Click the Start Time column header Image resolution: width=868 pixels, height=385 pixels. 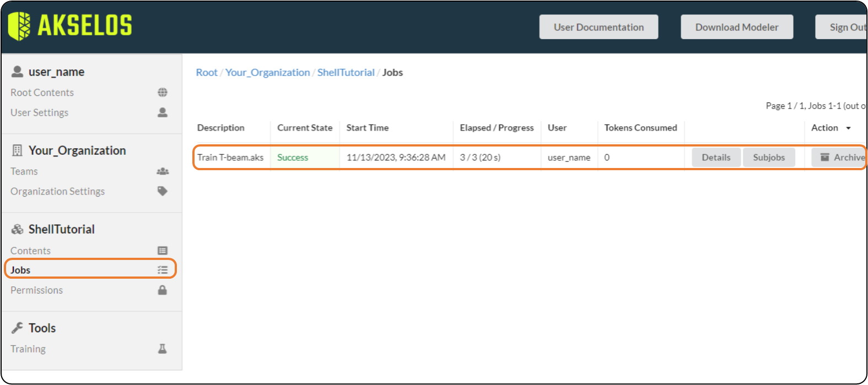[x=368, y=128]
